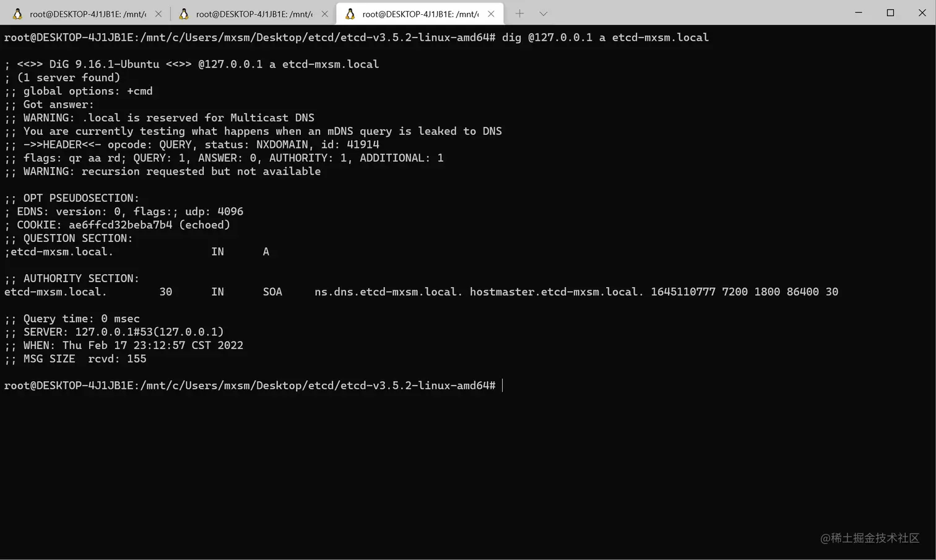Click the SOA record in AUTHORITY SECTION

click(x=272, y=291)
